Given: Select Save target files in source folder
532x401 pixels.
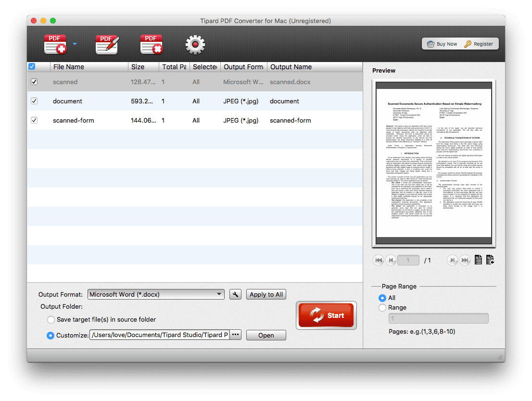Looking at the screenshot, I should click(x=51, y=319).
